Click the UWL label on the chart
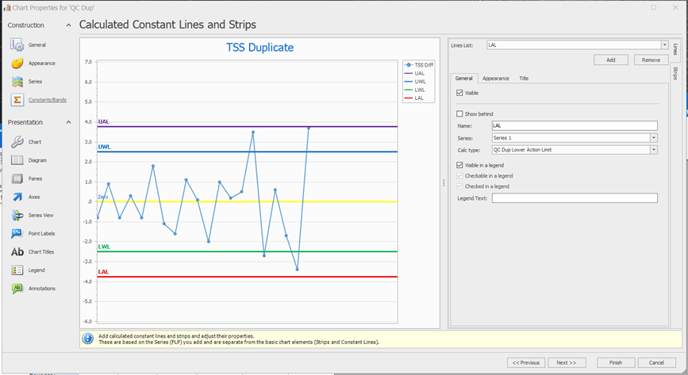 point(104,147)
